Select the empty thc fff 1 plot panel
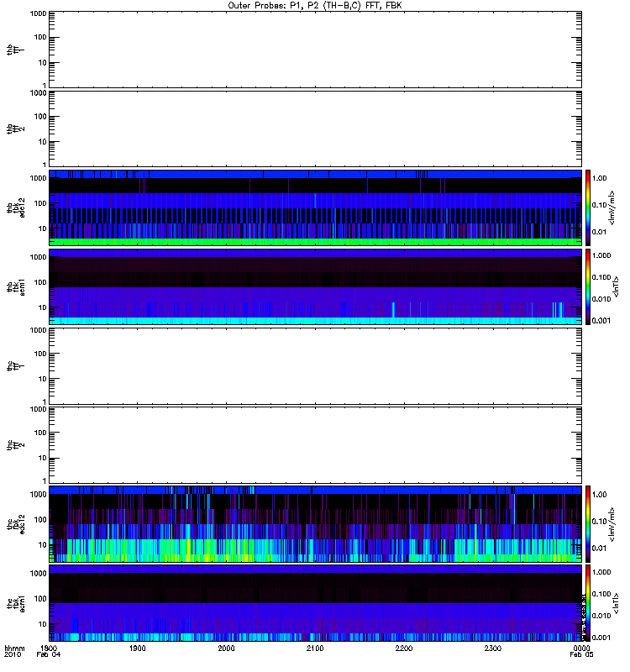The width and height of the screenshot is (630, 672). (x=316, y=366)
